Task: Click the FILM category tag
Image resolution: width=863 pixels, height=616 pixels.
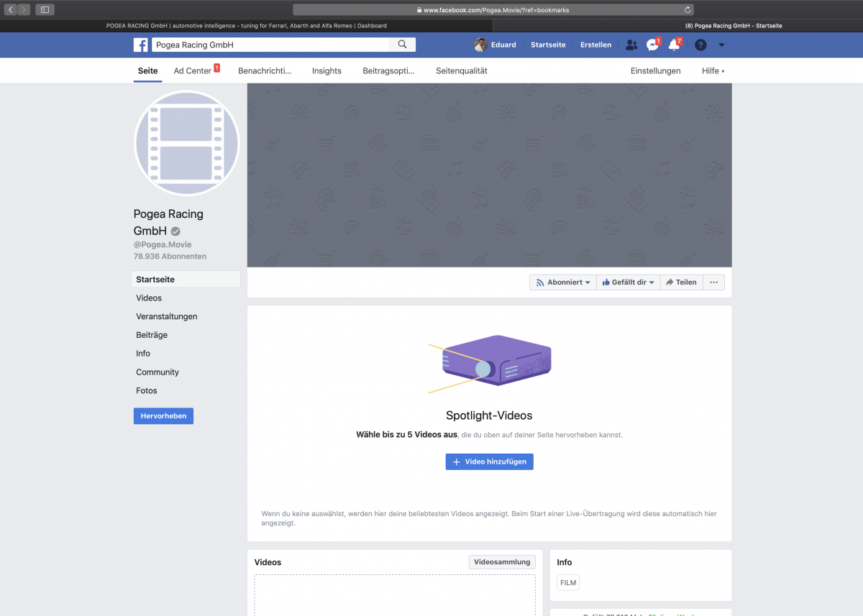Action: (568, 583)
